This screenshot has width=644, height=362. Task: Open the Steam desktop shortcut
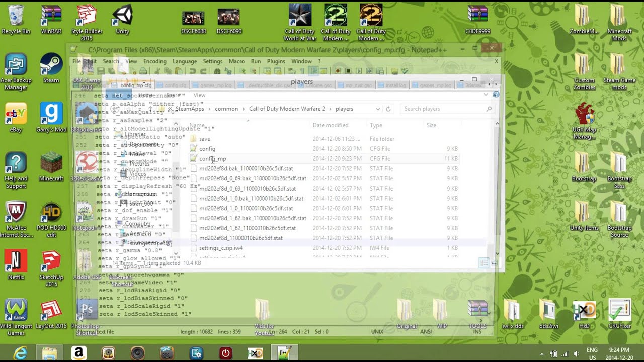click(x=51, y=68)
